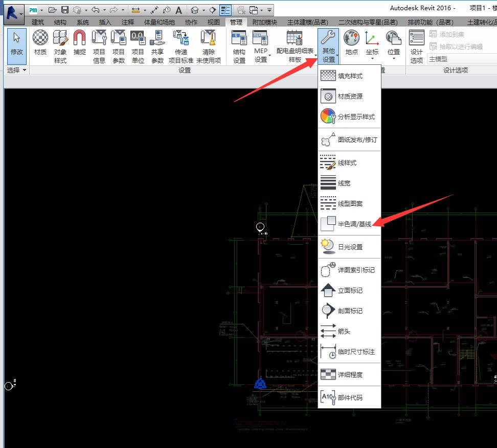Viewport: 497px width, 448px height.
Task: Expand the 3D view dropdown arrow
Action: 204,10
